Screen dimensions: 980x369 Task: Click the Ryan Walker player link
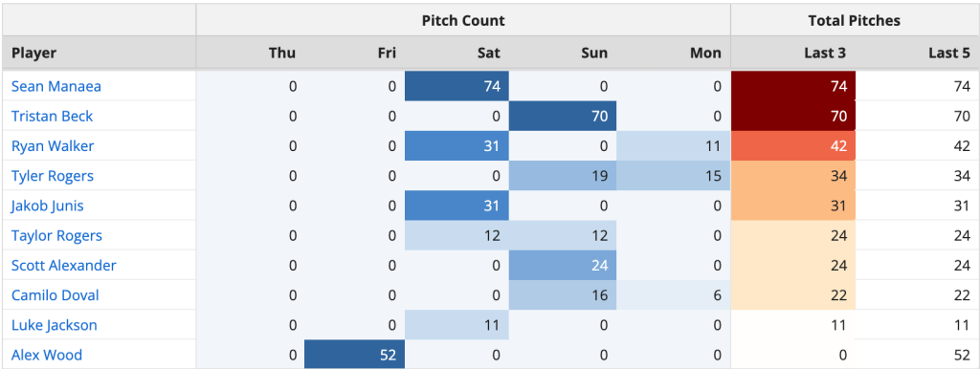pos(53,146)
